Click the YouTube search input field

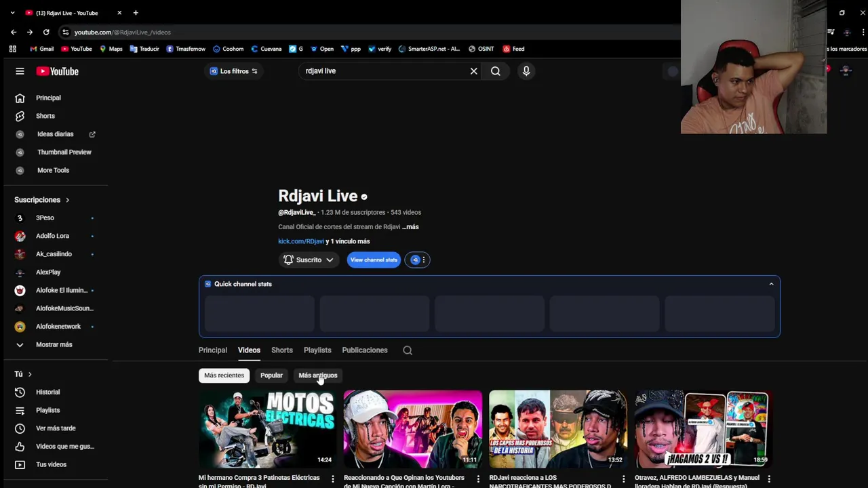(383, 71)
